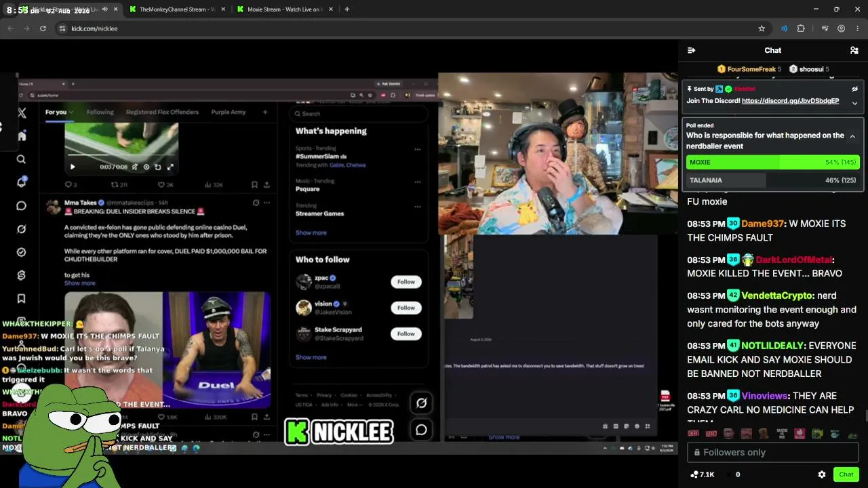Click the X sidebar search icon

coord(22,159)
